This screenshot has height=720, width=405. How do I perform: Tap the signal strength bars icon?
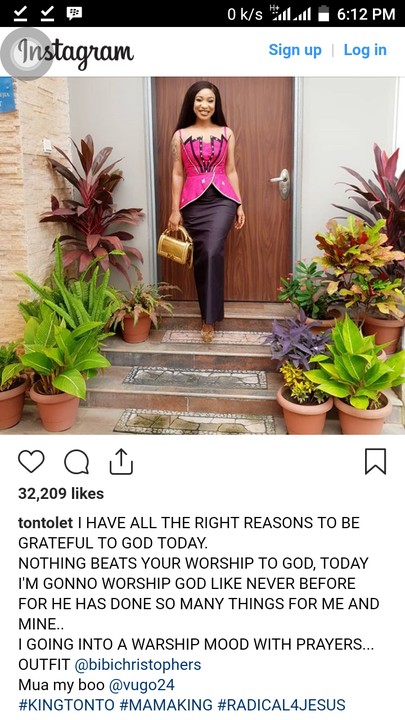290,14
